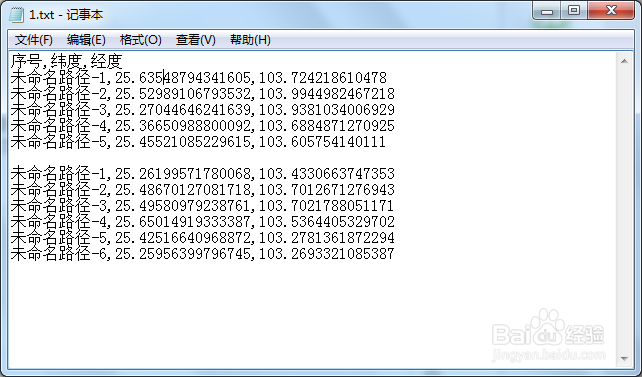Viewport: 642px width, 377px height.
Task: Click line with 25.49580979238761
Action: pyautogui.click(x=202, y=205)
